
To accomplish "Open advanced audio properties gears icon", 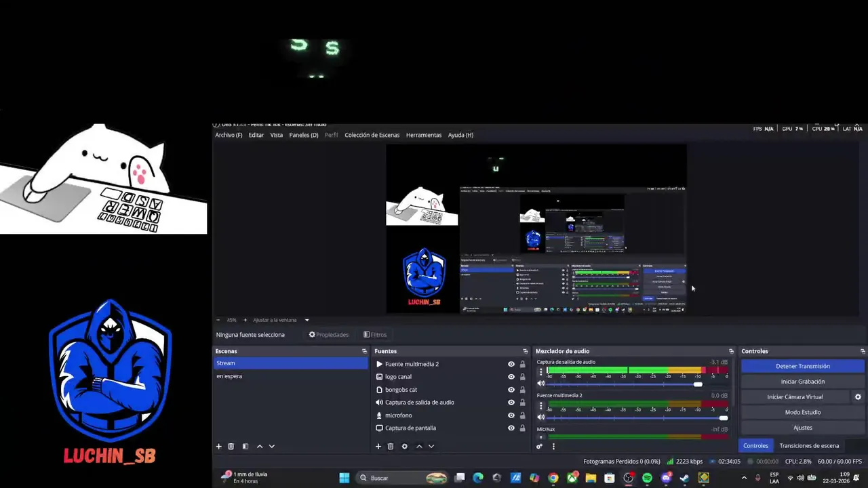I will pos(540,447).
